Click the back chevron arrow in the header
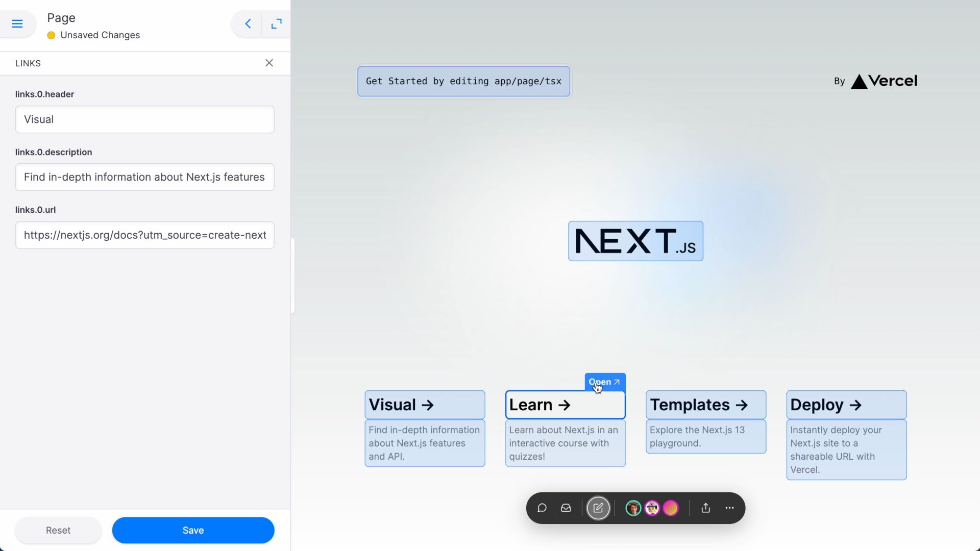 pos(248,24)
